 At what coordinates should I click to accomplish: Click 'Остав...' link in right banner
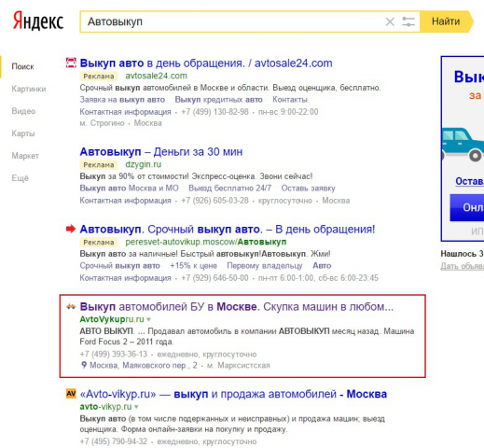coord(469,181)
